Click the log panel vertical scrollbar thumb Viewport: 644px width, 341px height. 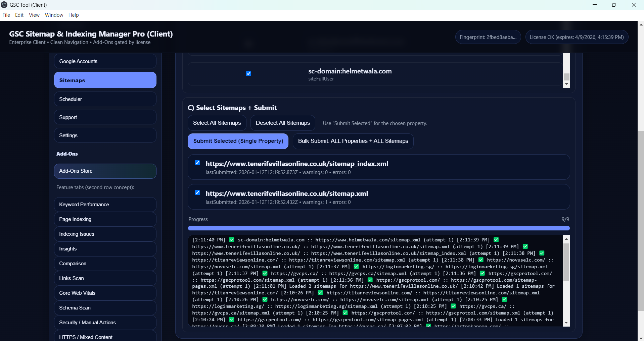566,262
